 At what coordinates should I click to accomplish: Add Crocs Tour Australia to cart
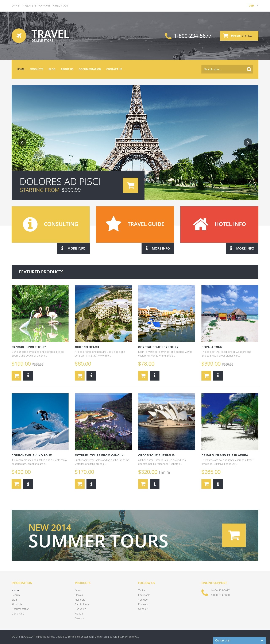143,484
